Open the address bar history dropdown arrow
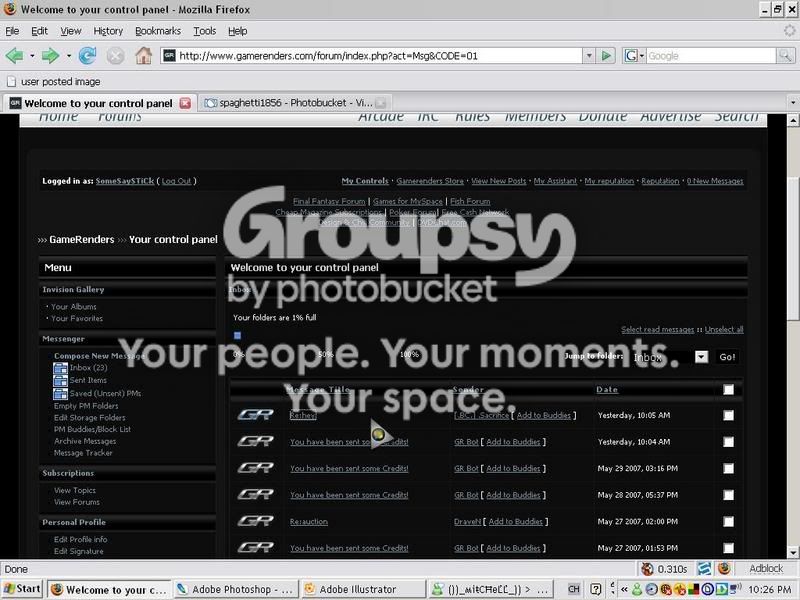The width and height of the screenshot is (800, 600). pyautogui.click(x=589, y=55)
